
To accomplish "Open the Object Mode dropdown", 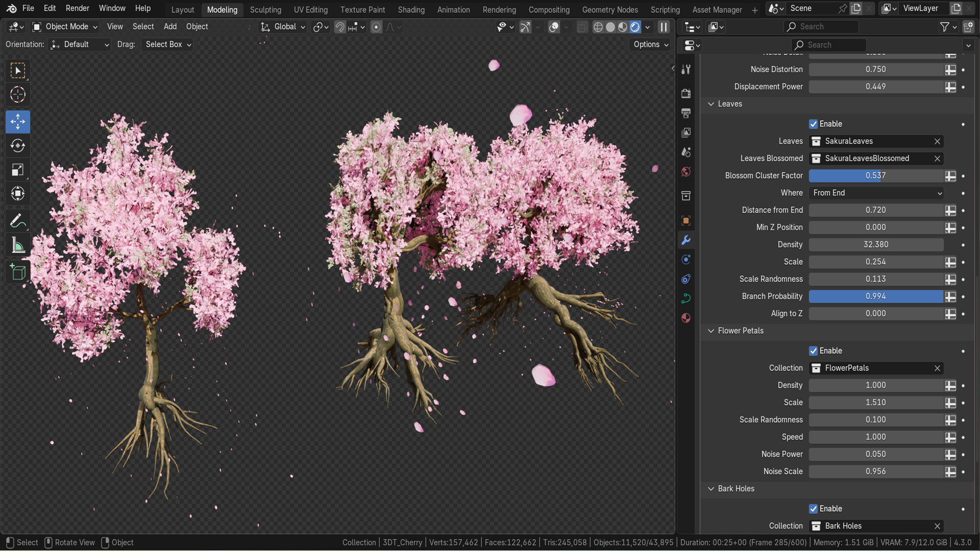I will [x=64, y=27].
